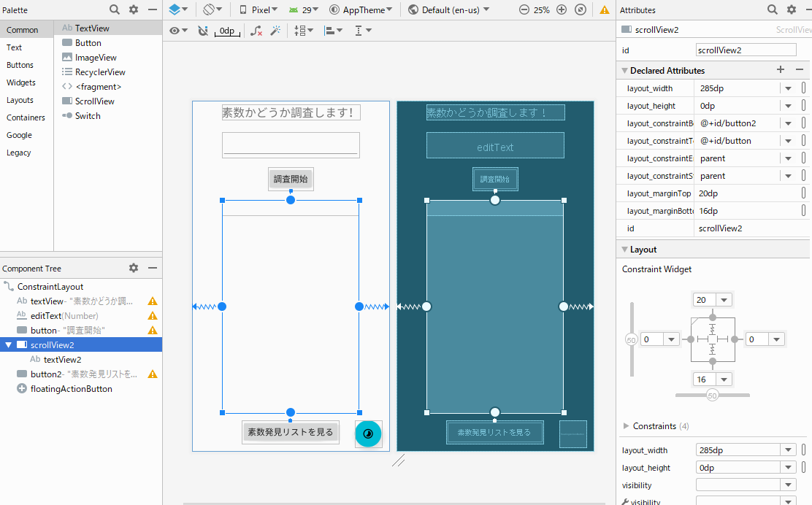812x505 pixels.
Task: Open the AppTheme theme dropdown
Action: pyautogui.click(x=361, y=10)
